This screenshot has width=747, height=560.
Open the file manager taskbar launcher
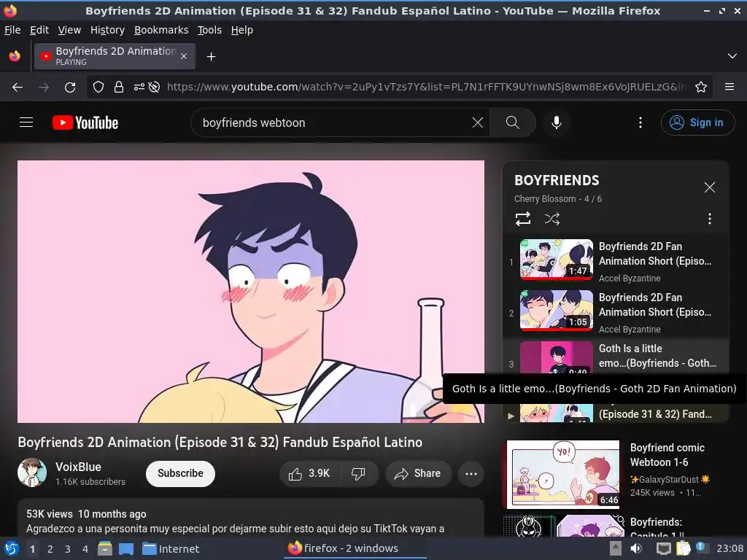104,548
